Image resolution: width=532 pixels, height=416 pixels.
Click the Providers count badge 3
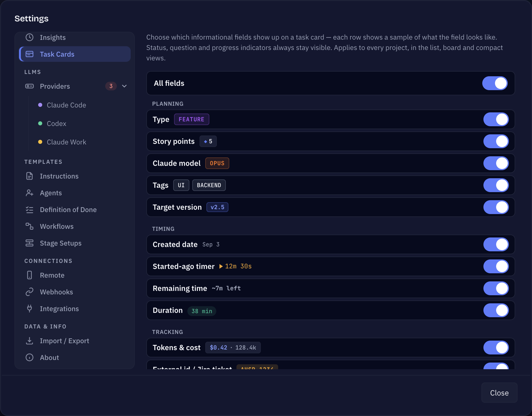[x=111, y=86]
